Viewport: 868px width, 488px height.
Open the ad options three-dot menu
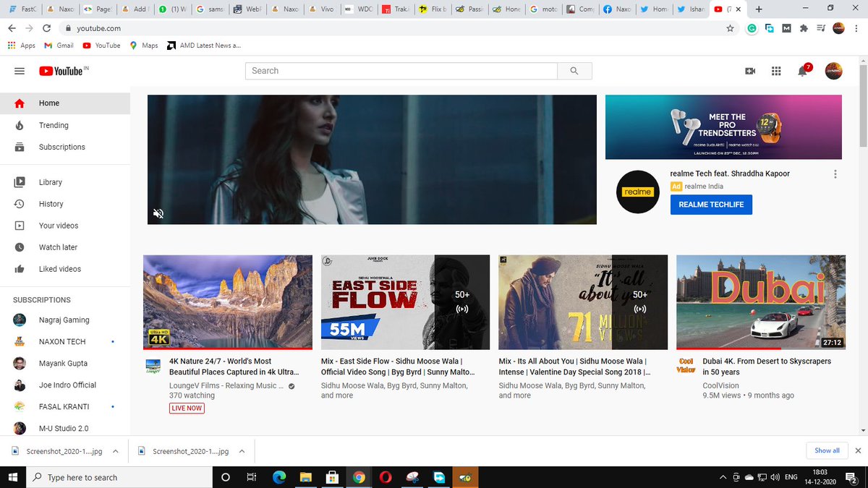coord(835,174)
